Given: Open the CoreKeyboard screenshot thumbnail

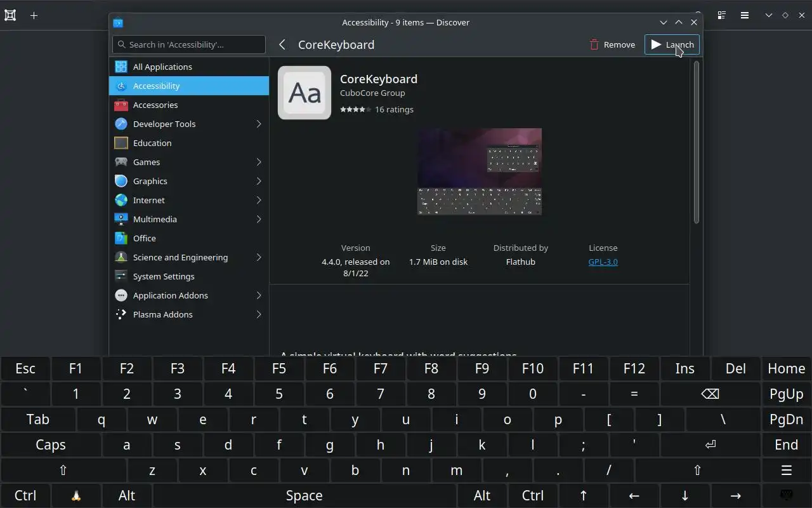Looking at the screenshot, I should [x=480, y=171].
